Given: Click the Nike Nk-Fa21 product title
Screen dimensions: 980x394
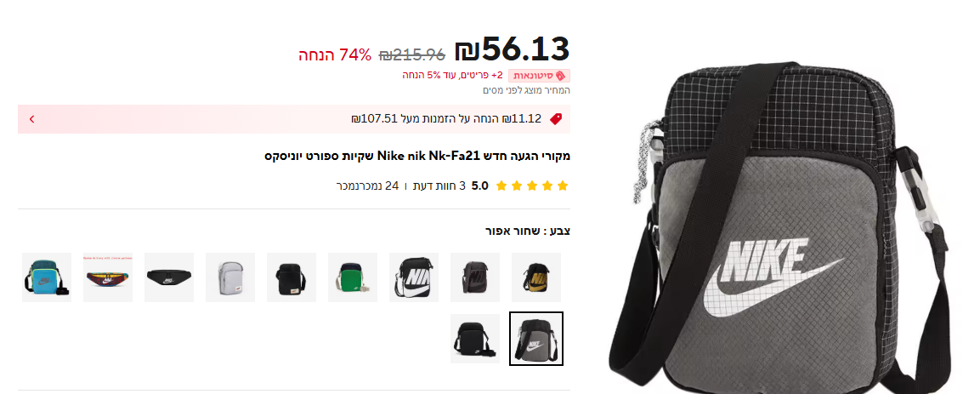Looking at the screenshot, I should pyautogui.click(x=417, y=156).
